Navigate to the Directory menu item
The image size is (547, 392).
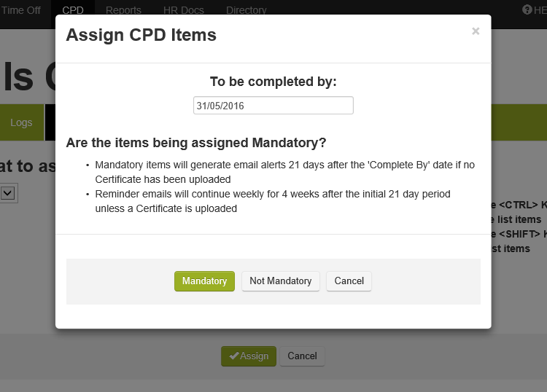tap(247, 10)
